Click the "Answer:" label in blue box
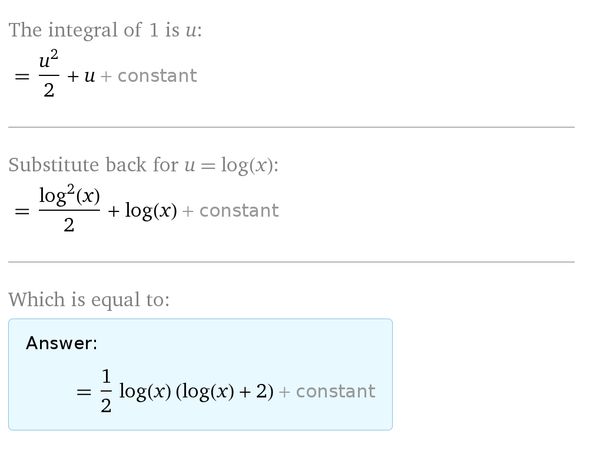The width and height of the screenshot is (600, 454). (61, 343)
